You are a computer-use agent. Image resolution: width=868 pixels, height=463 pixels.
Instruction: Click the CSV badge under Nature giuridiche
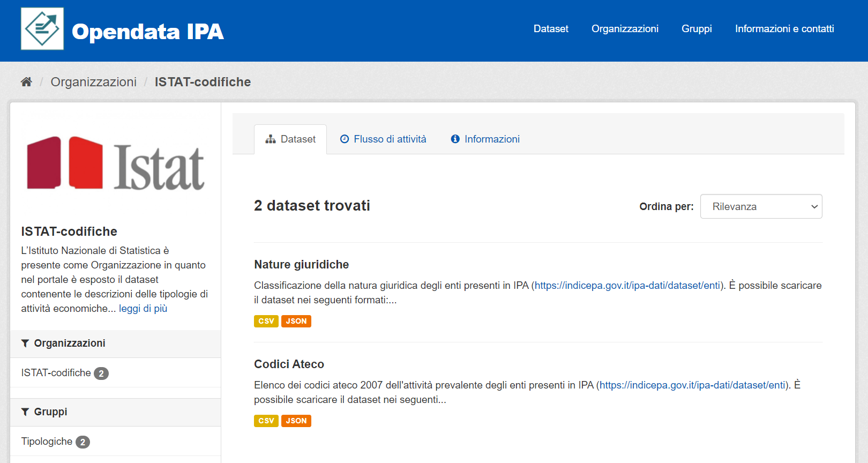(266, 322)
